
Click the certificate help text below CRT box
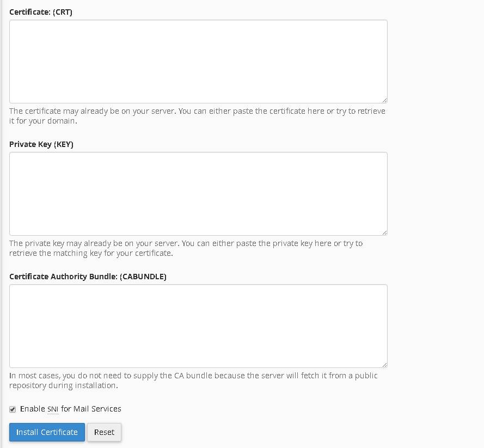pos(197,116)
